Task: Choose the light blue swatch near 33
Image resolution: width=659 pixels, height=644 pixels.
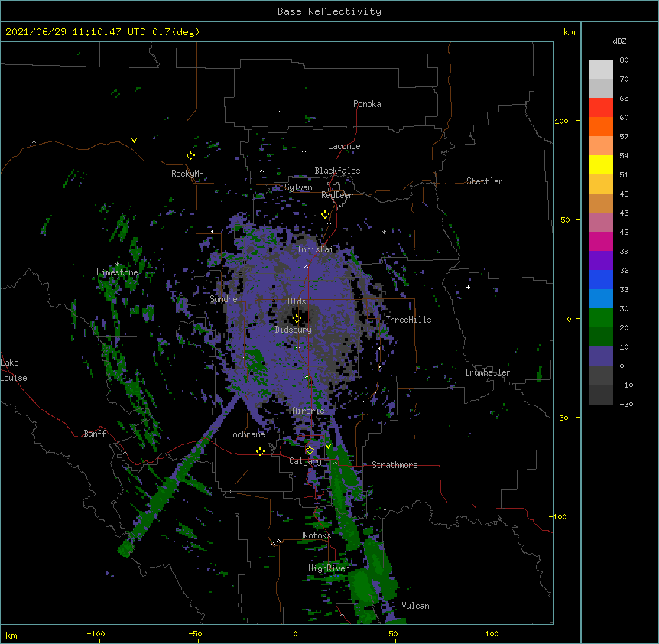Action: 601,299
